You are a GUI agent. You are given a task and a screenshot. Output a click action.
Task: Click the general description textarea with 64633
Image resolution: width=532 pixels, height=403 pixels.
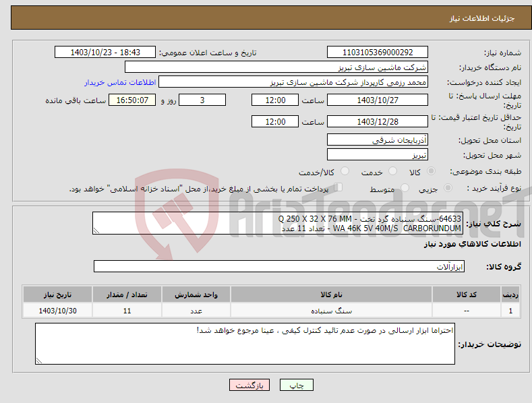coord(278,223)
